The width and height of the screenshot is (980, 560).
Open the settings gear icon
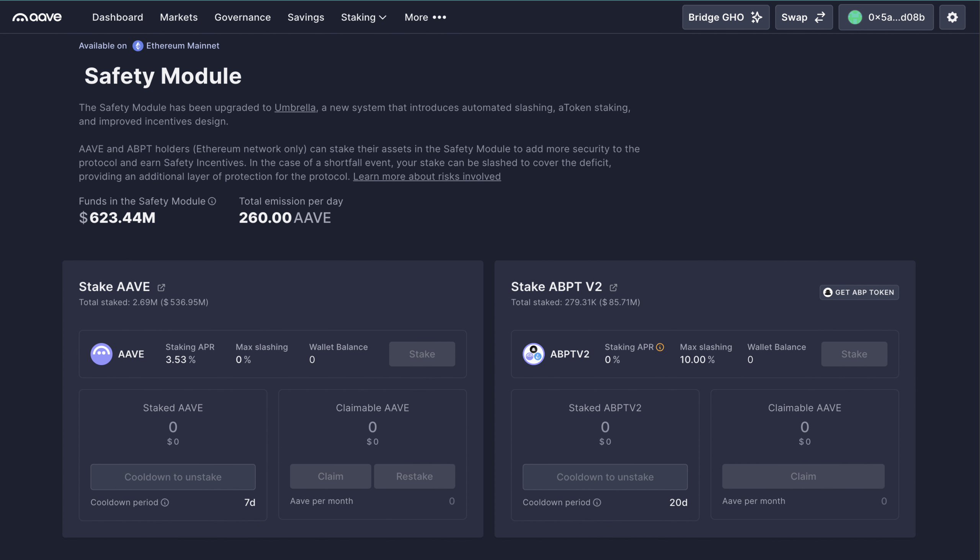point(952,17)
